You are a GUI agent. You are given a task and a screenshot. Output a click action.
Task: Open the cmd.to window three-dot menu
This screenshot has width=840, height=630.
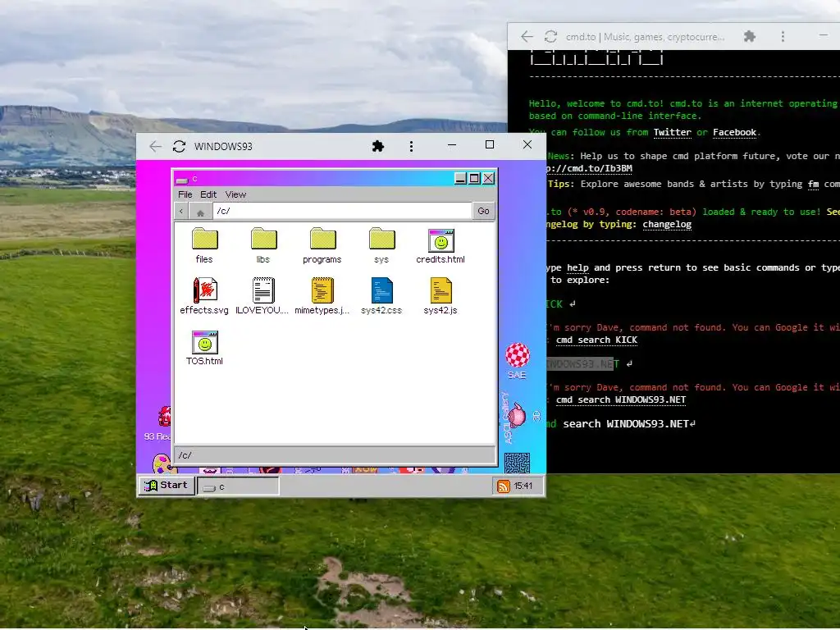pos(783,36)
